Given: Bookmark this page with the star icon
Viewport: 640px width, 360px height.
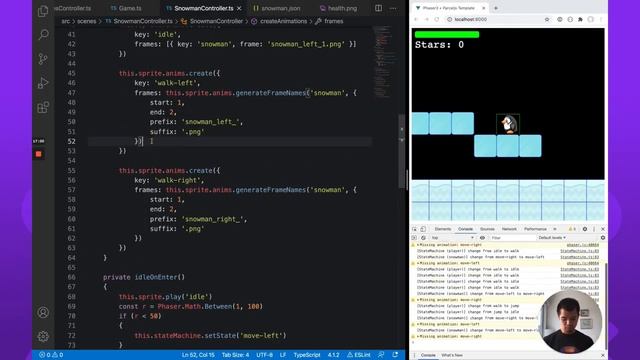Looking at the screenshot, I should 547,19.
